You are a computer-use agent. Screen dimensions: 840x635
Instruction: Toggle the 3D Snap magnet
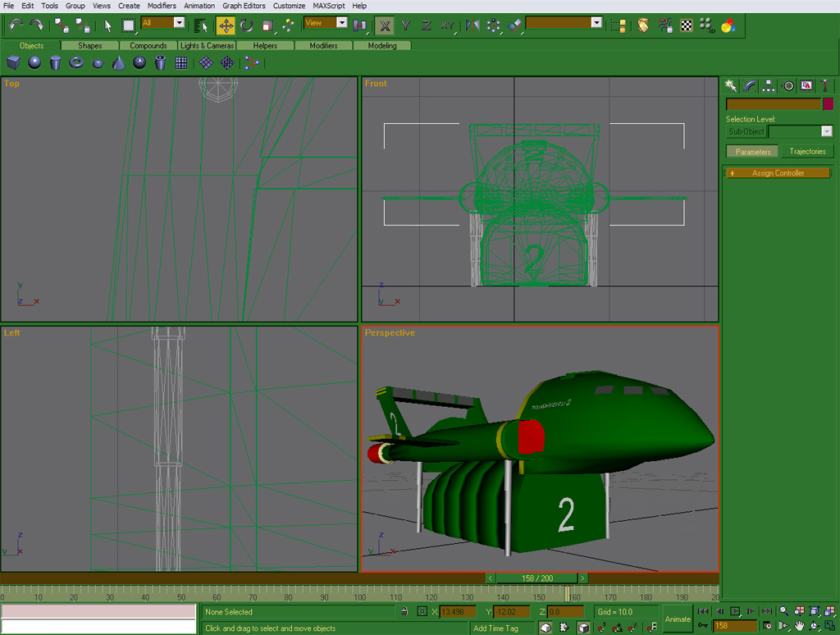pos(601,627)
